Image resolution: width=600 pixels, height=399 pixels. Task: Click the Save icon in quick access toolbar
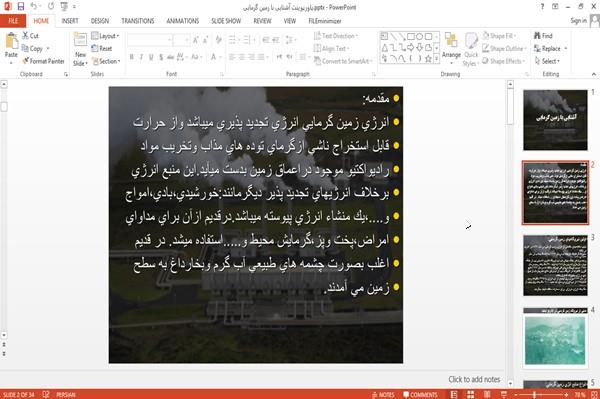click(21, 6)
